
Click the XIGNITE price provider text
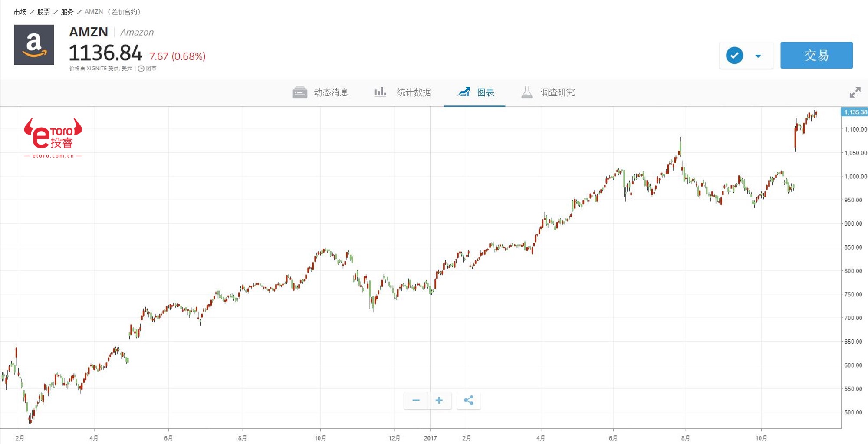click(96, 69)
